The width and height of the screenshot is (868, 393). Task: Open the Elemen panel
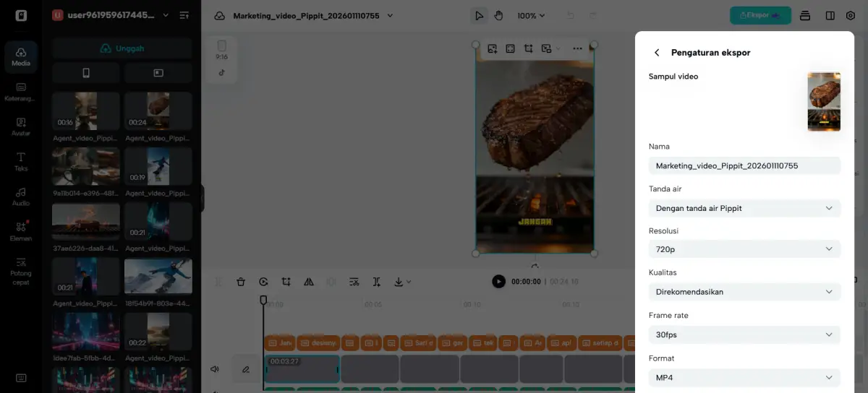(21, 230)
